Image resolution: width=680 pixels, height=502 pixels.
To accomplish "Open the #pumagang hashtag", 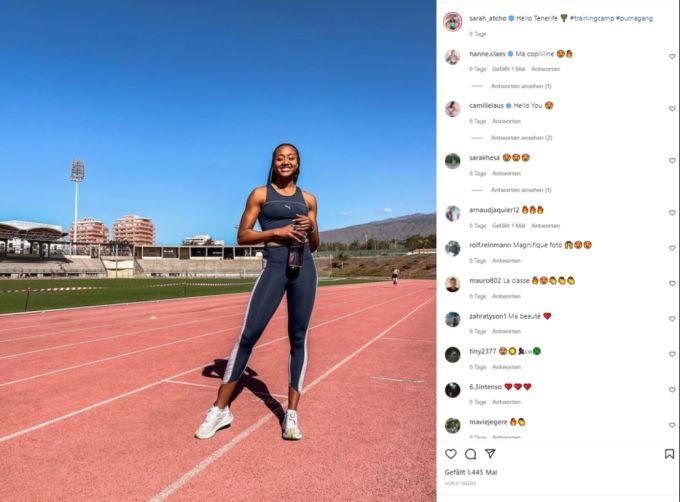I will [634, 18].
